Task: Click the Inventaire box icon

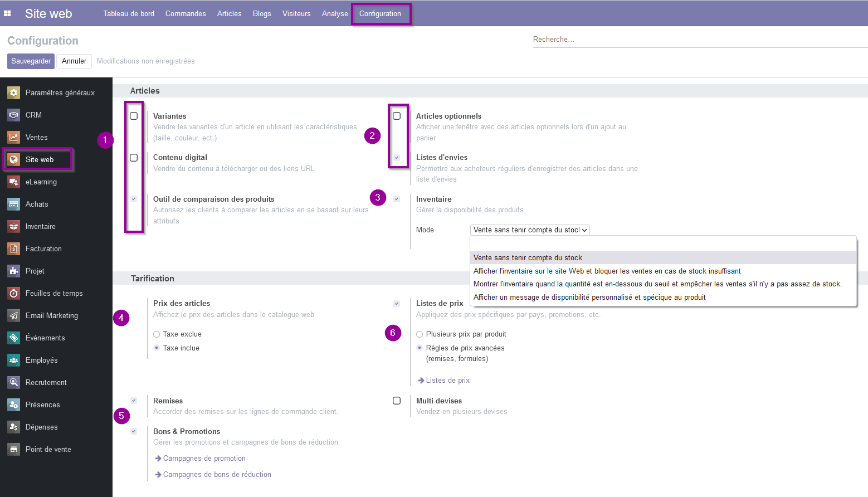Action: 14,226
